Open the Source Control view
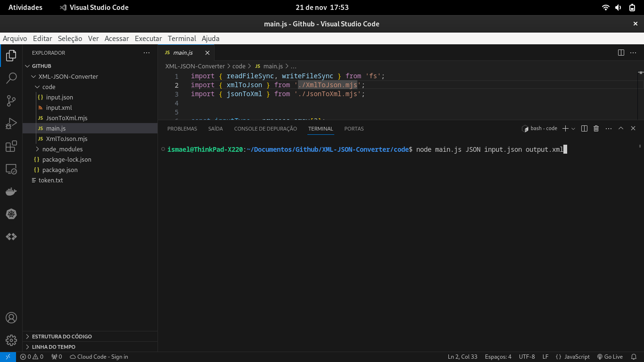 point(11,100)
